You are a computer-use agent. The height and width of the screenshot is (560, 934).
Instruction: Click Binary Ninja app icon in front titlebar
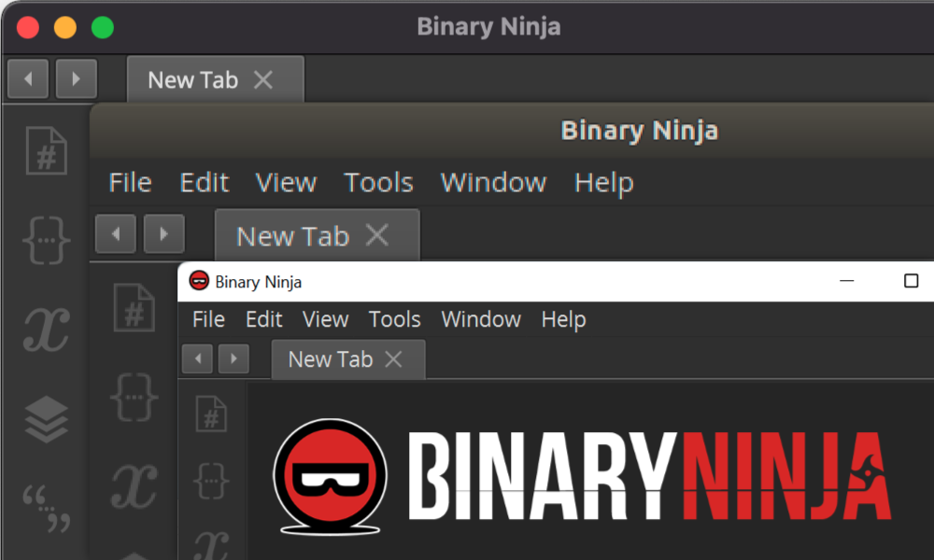coord(199,281)
